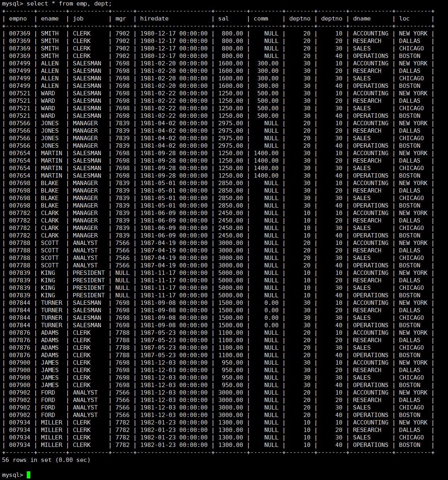Image resolution: width=448 pixels, height=480 pixels.
Task: Click 500.00 in WARD's RESEARCH row
Action: click(268, 101)
